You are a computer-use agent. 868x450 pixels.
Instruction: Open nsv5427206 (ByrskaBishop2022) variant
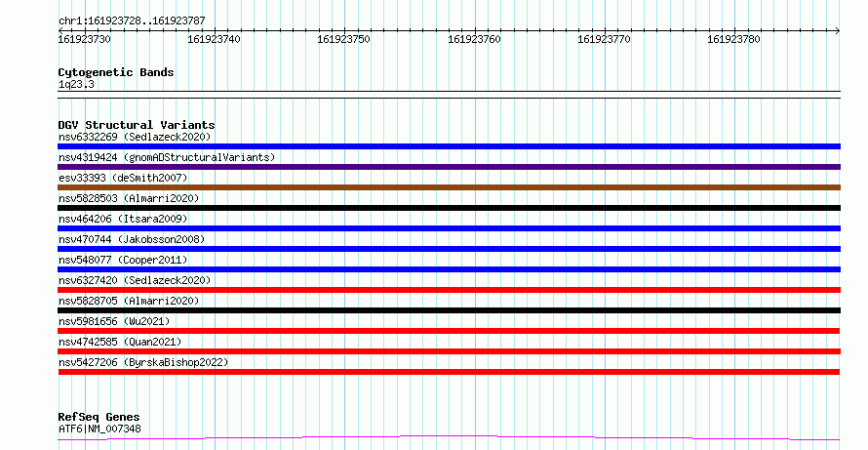[143, 362]
